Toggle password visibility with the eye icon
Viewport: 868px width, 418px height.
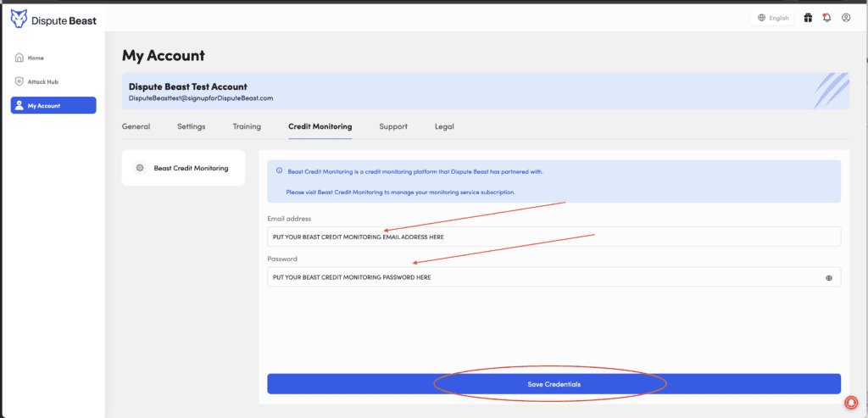pos(828,277)
